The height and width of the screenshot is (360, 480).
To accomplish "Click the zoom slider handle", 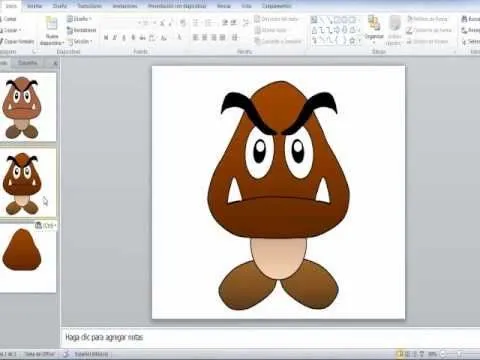I will coord(459,354).
